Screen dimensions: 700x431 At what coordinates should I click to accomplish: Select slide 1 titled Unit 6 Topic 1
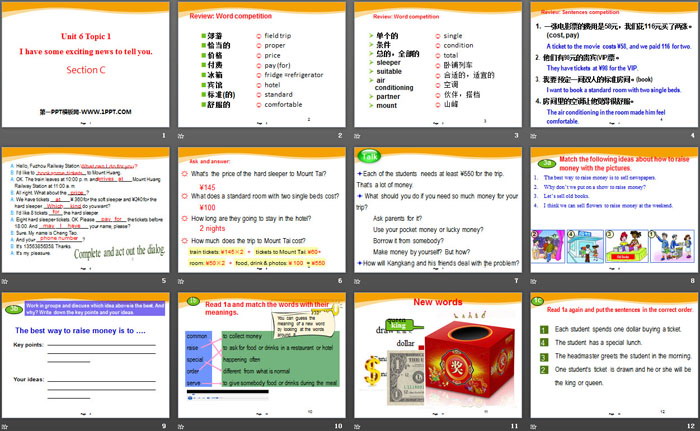86,65
